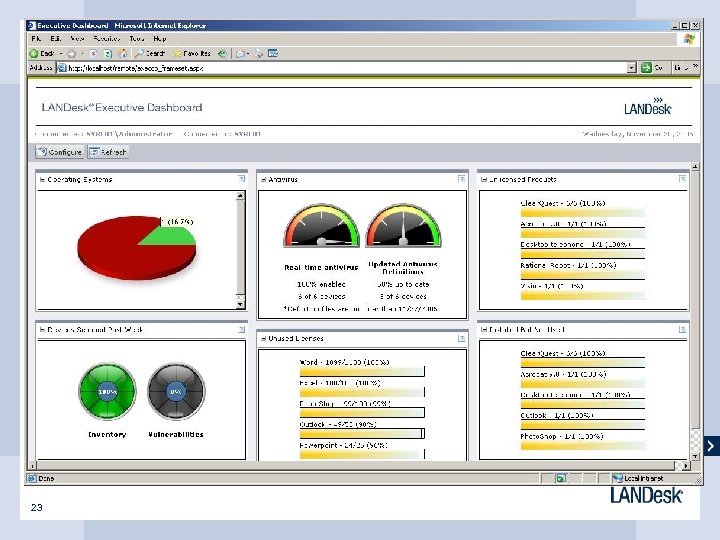This screenshot has height=540, width=720.
Task: Open the Operating Systems panel options icon
Action: (x=242, y=179)
